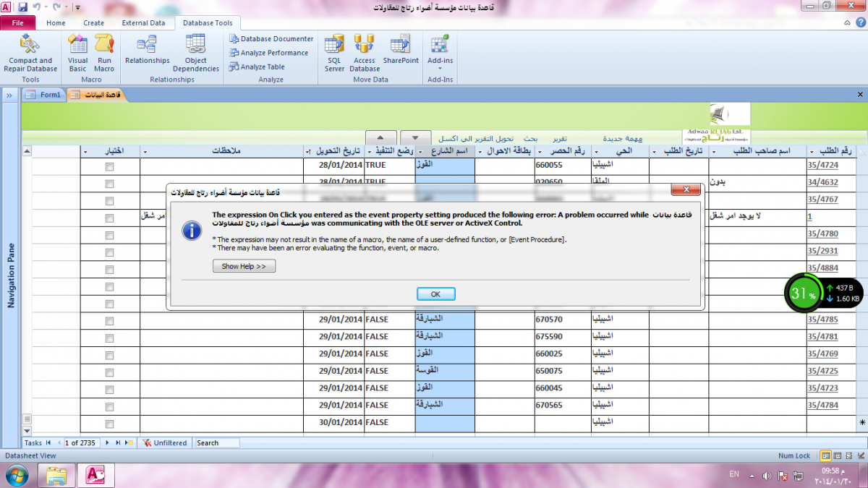The image size is (868, 488).
Task: Tick the checkbox in row 34/4632
Action: (110, 184)
